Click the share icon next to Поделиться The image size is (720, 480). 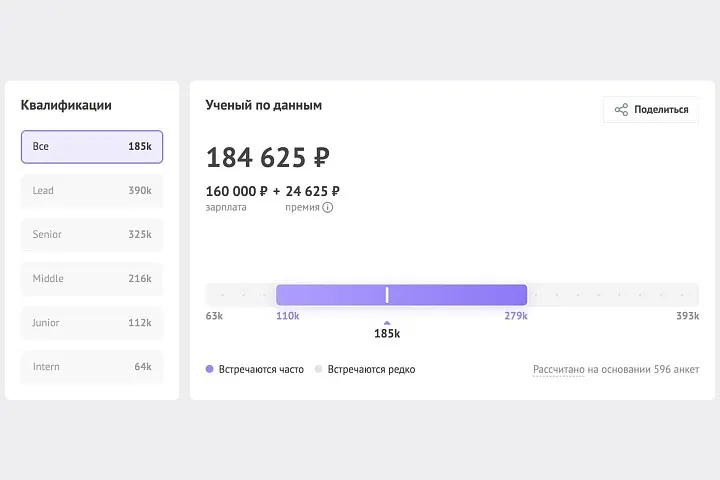[621, 110]
